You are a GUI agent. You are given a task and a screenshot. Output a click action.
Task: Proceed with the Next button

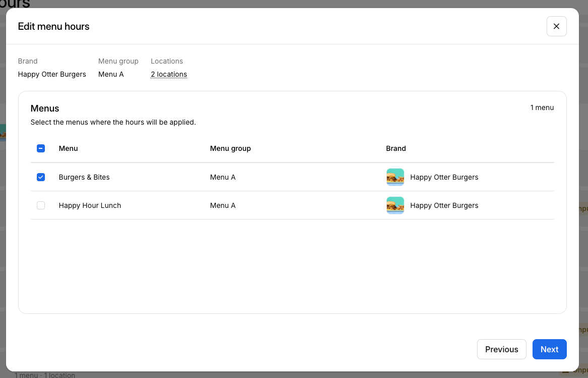549,349
